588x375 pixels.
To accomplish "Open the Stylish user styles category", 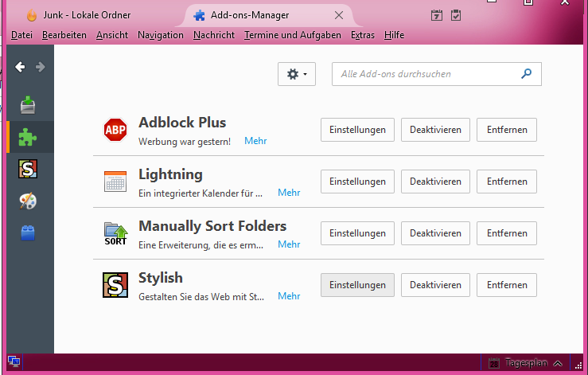I will [28, 169].
